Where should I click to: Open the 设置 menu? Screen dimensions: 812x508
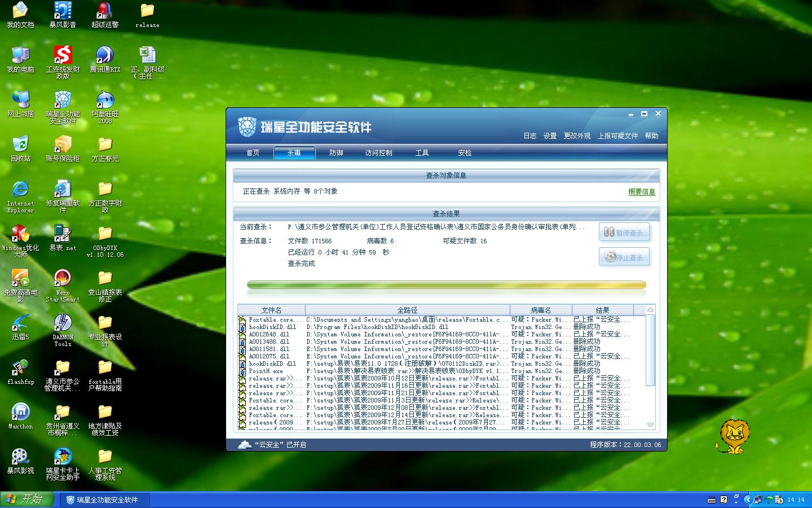click(550, 136)
